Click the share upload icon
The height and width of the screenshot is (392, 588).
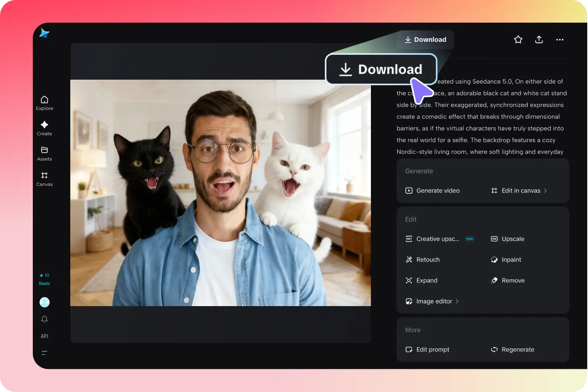coord(539,39)
